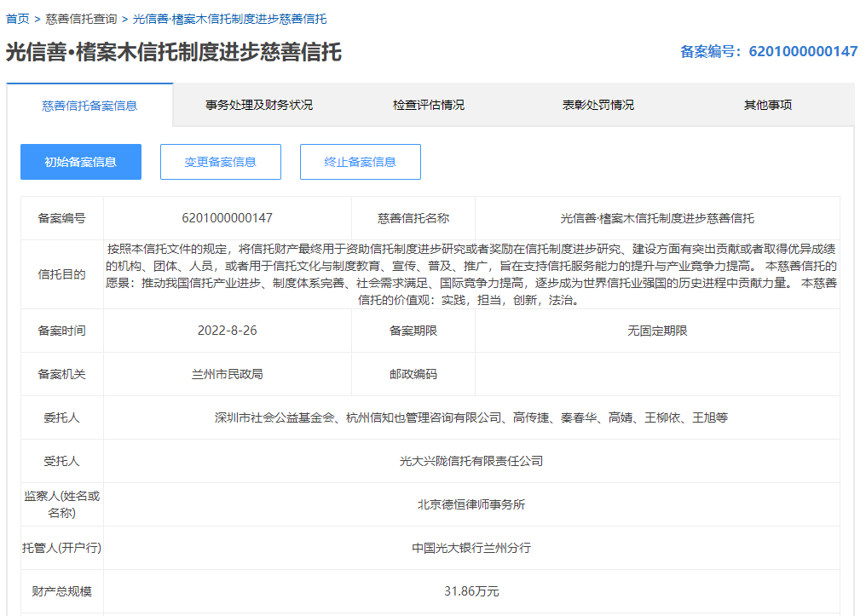Click the 受托人 value 光大兴陇信托有限责任公司
Image resolution: width=866 pixels, height=616 pixels.
[471, 461]
